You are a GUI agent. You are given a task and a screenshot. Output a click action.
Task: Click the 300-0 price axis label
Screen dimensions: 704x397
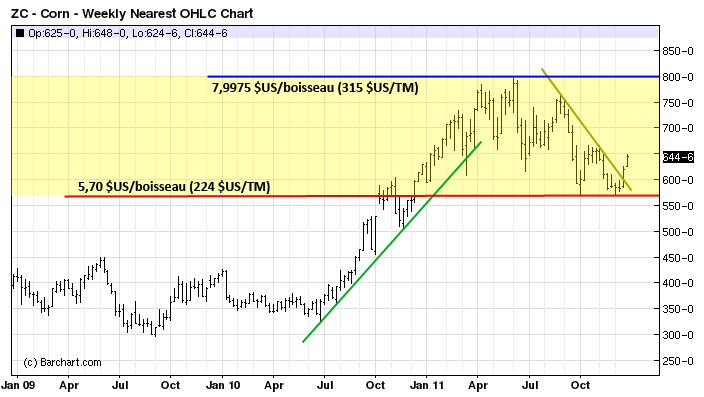coord(678,335)
